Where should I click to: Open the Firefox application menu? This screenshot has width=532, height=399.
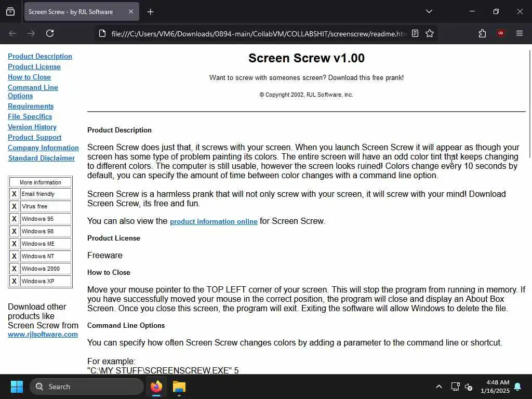(x=519, y=33)
